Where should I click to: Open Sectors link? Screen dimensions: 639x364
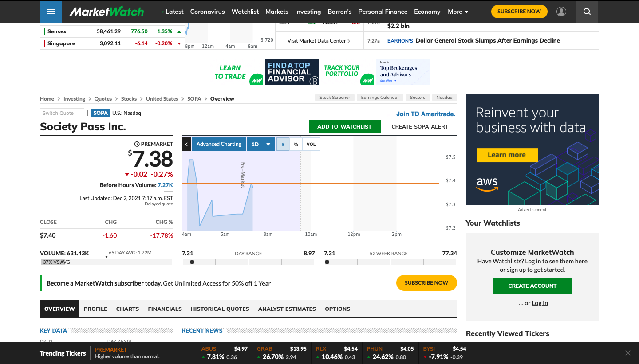[418, 98]
